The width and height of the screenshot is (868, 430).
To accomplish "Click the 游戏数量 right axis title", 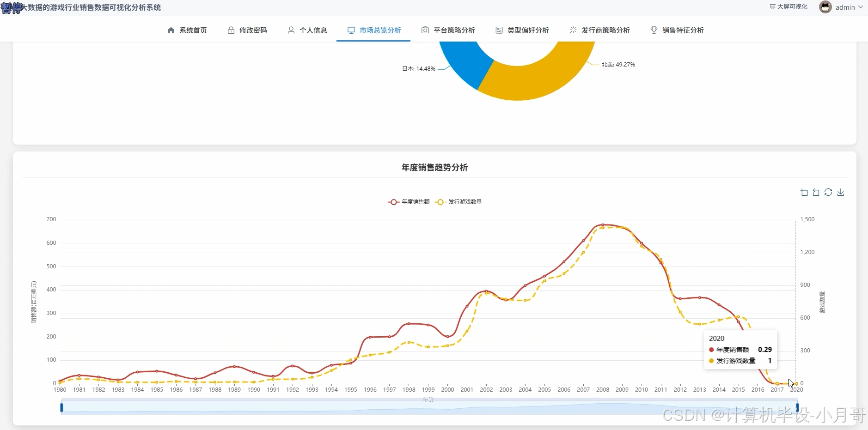I will tap(822, 303).
